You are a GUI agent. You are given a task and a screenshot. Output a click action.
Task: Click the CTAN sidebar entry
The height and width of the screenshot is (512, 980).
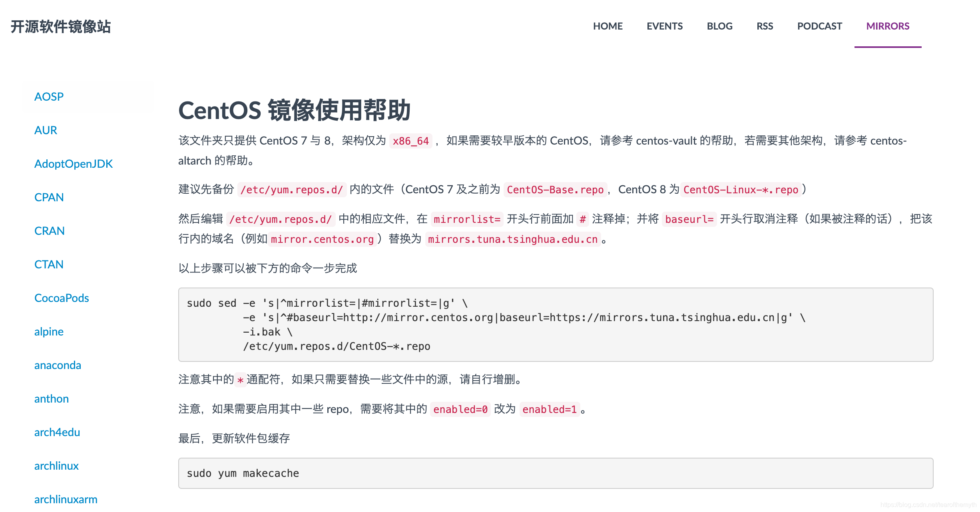click(x=49, y=264)
